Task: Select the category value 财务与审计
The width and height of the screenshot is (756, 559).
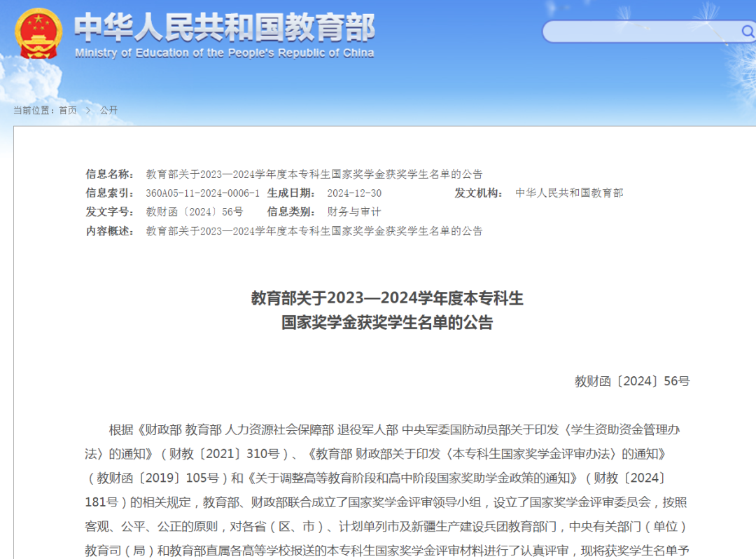Action: pos(354,212)
